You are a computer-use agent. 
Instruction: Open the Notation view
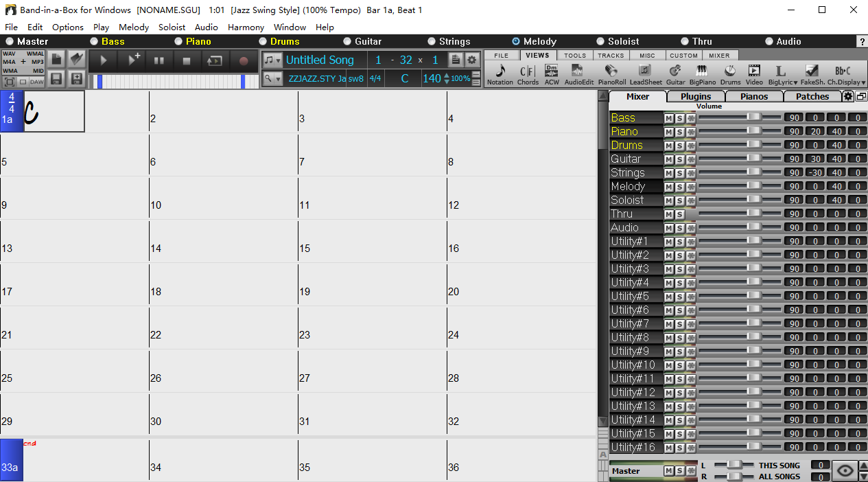500,74
